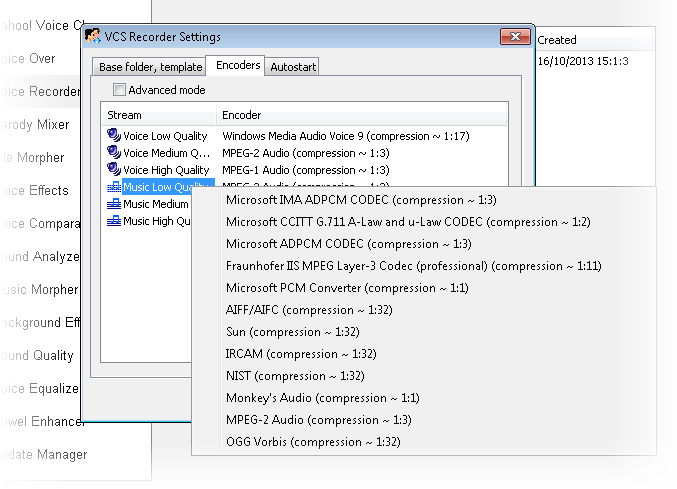Click the Stream column header
Screen dimensions: 677x489
(159, 115)
